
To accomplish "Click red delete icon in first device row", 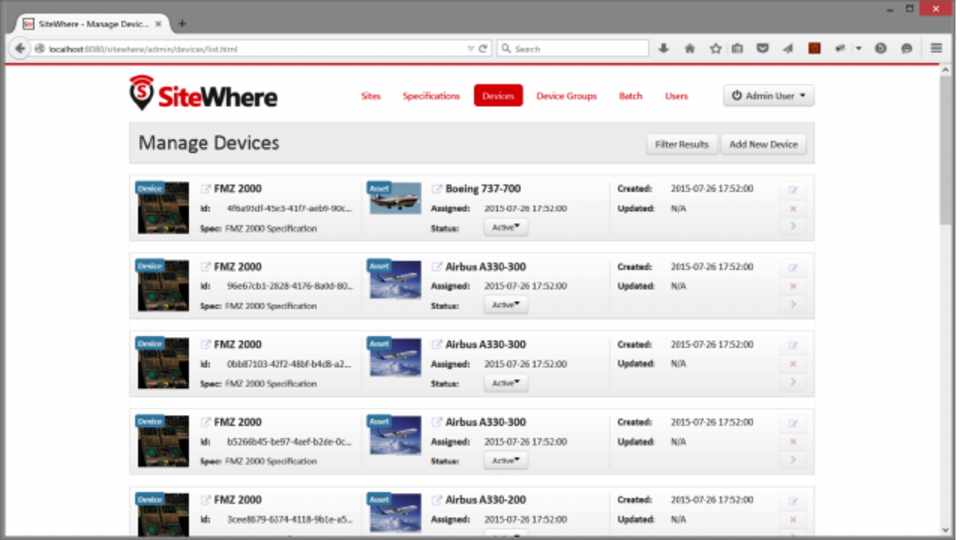I will point(793,208).
